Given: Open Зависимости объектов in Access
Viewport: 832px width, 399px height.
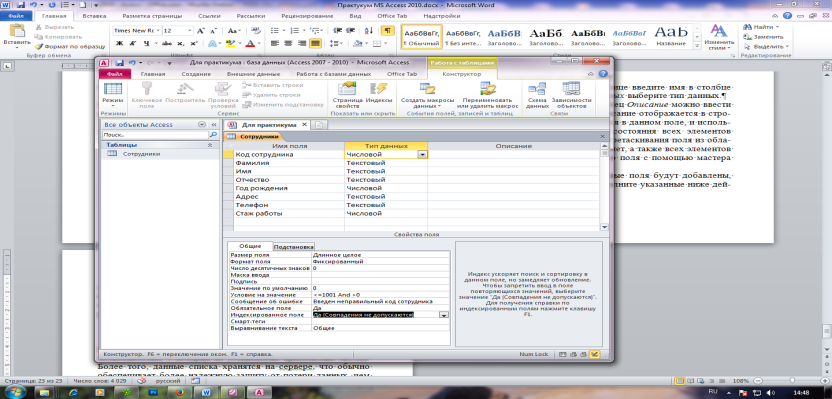Looking at the screenshot, I should click(571, 94).
